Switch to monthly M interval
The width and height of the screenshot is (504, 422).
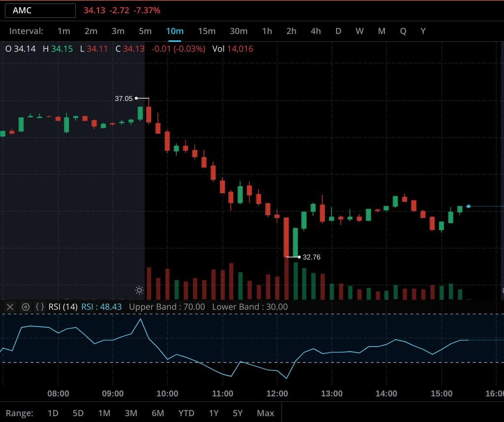[381, 31]
